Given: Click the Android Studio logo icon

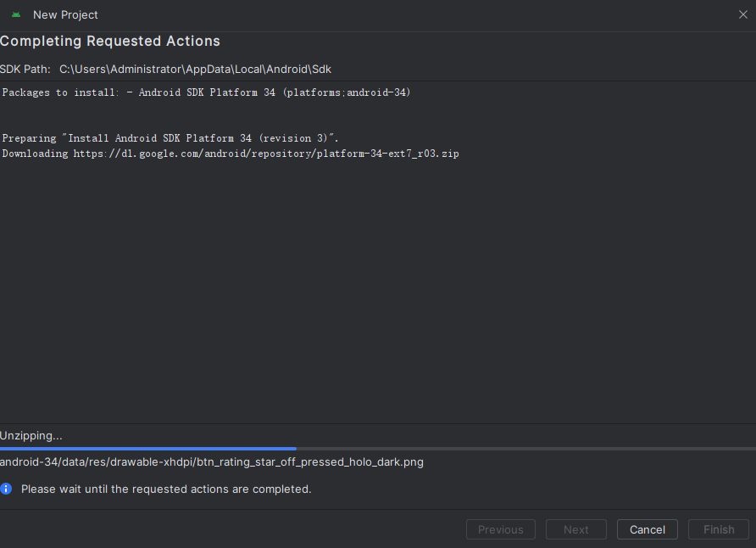Looking at the screenshot, I should (x=16, y=14).
